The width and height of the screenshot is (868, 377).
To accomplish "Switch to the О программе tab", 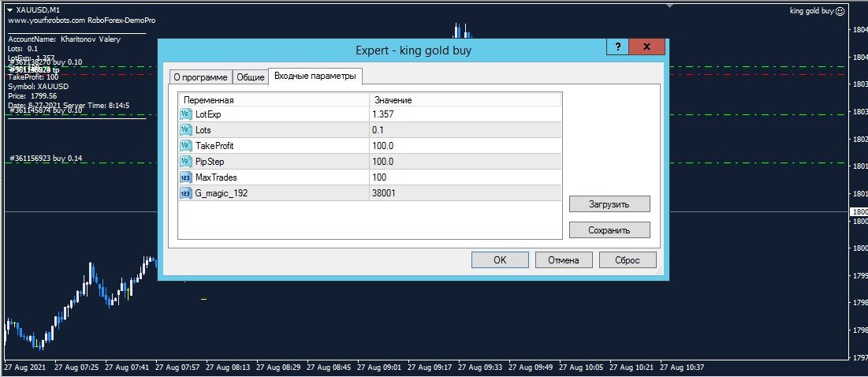I will (200, 77).
